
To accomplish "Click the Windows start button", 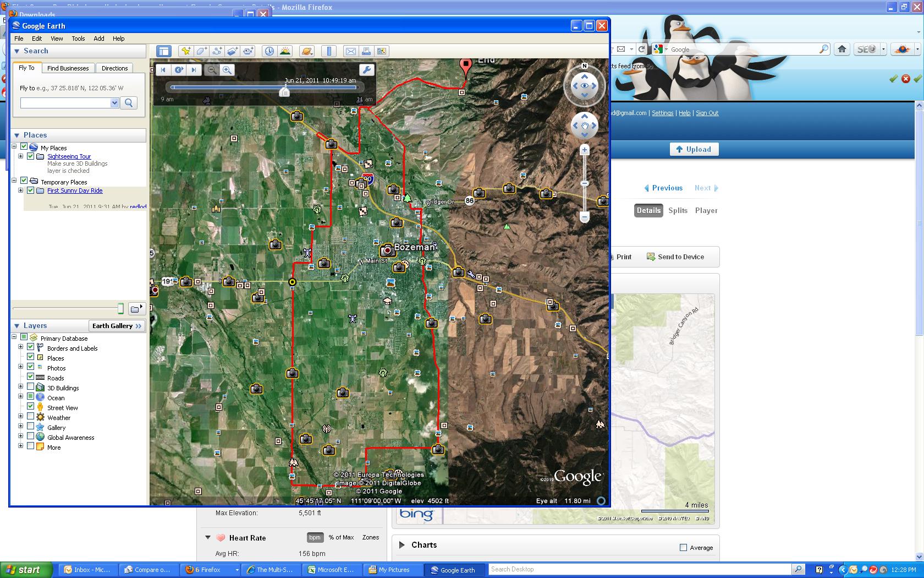I will 25,570.
